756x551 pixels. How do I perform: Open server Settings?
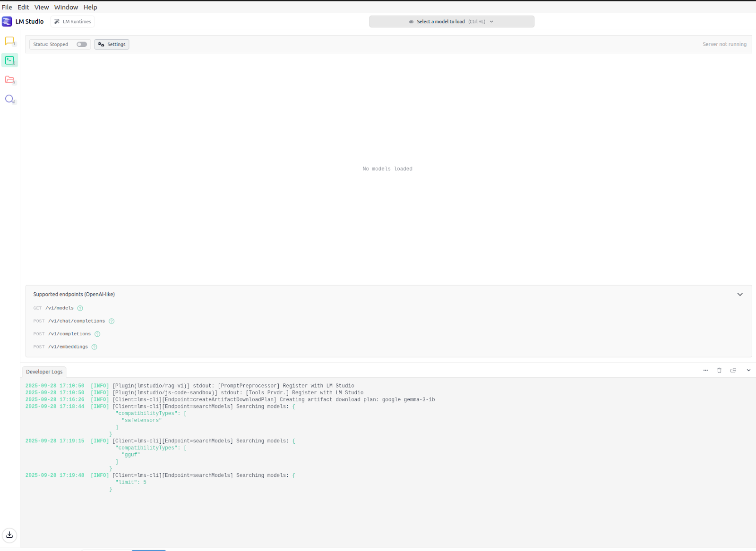112,44
